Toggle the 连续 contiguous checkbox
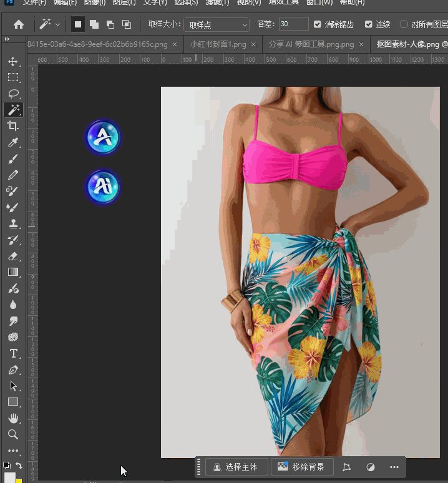448x483 pixels. click(x=369, y=24)
